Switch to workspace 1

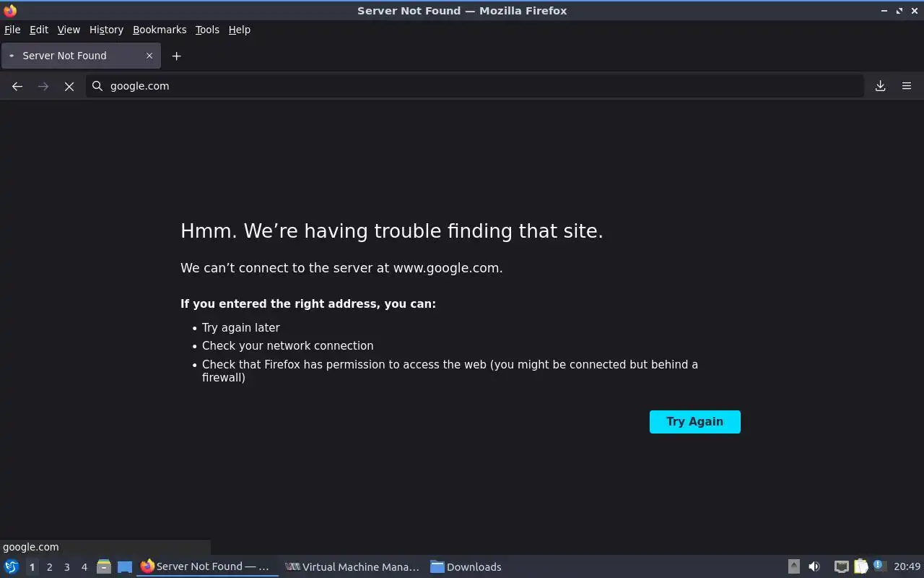pos(32,567)
